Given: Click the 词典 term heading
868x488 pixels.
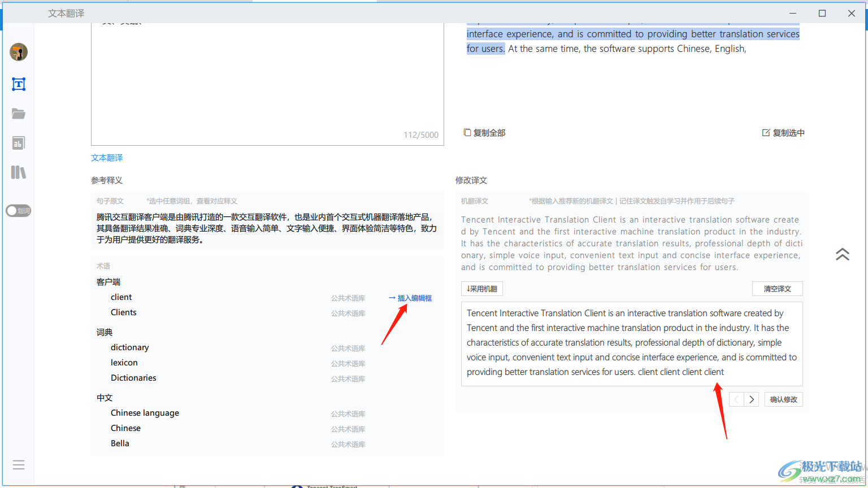Looking at the screenshot, I should coord(105,332).
